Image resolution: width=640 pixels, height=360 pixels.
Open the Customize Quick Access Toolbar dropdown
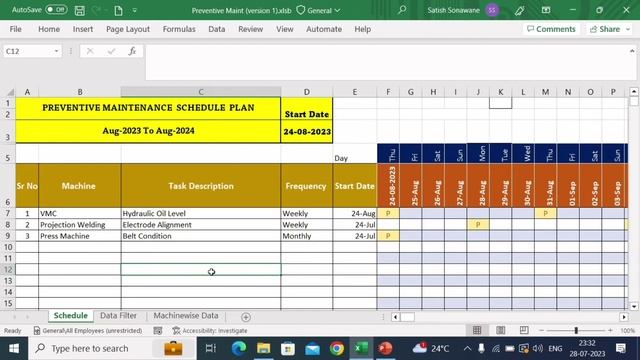pyautogui.click(x=135, y=11)
